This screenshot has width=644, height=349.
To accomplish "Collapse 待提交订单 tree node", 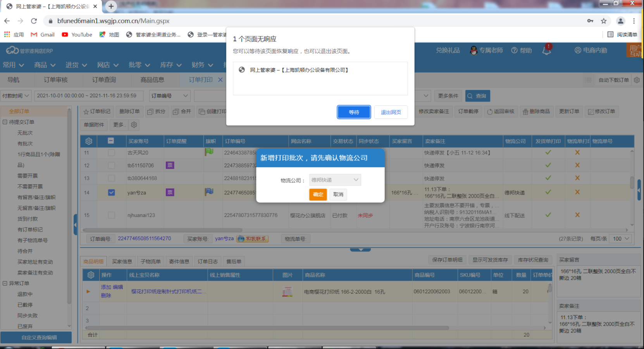I will (x=5, y=122).
